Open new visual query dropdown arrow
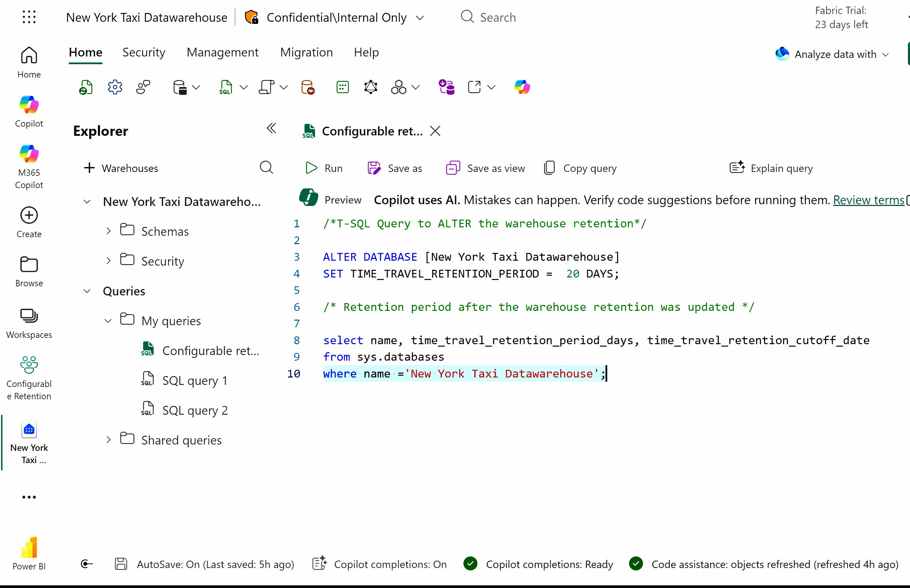The width and height of the screenshot is (910, 588). click(x=283, y=87)
